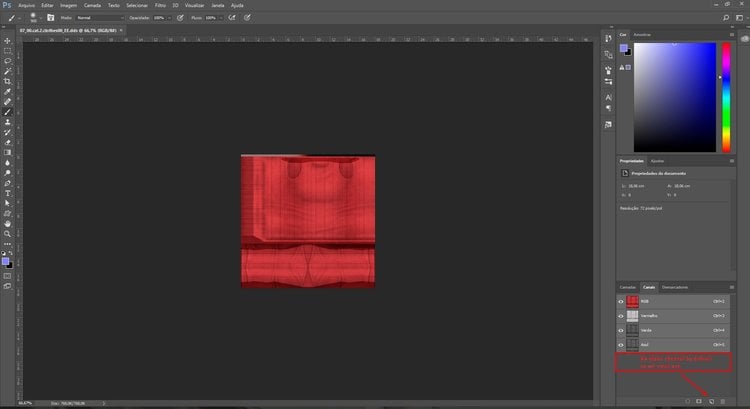Close the open document tab
The image size is (750, 409).
point(121,30)
